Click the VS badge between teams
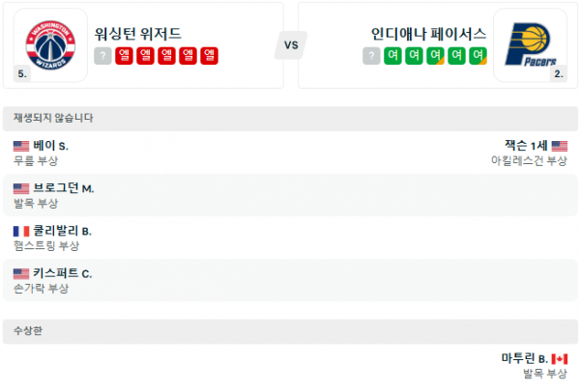This screenshot has width=580, height=392. coord(291,44)
